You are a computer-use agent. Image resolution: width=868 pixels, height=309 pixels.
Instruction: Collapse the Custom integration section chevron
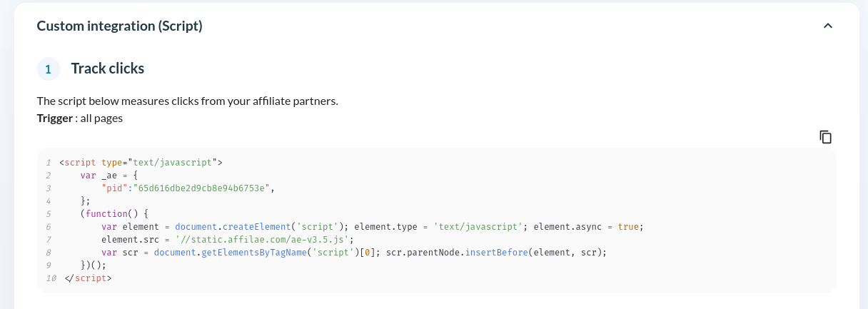tap(827, 26)
